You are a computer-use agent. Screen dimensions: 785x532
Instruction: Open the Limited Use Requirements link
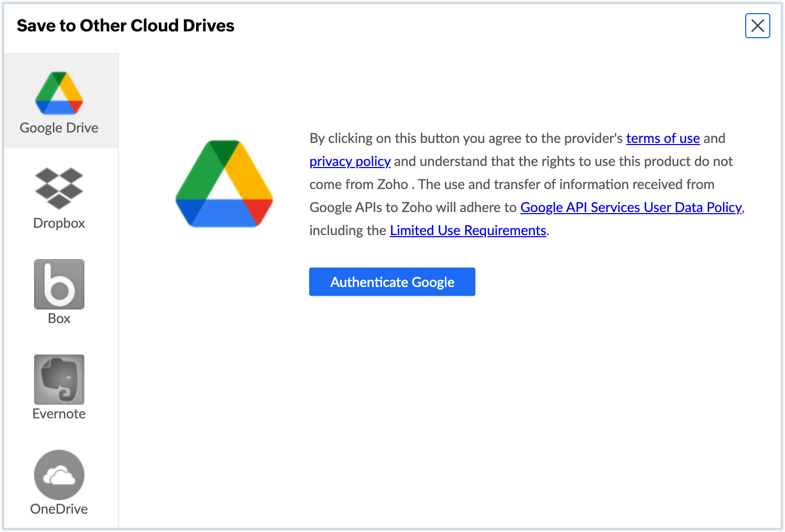(x=468, y=230)
